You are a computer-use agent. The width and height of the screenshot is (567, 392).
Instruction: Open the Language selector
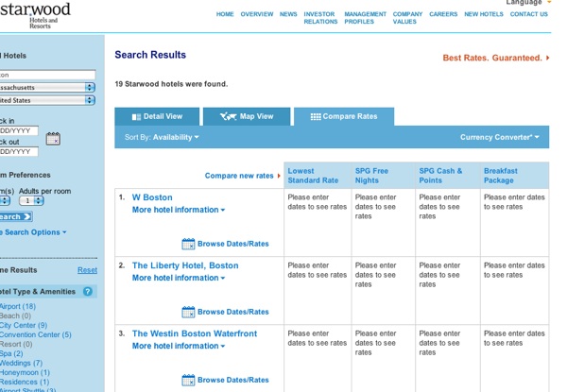pyautogui.click(x=528, y=2)
